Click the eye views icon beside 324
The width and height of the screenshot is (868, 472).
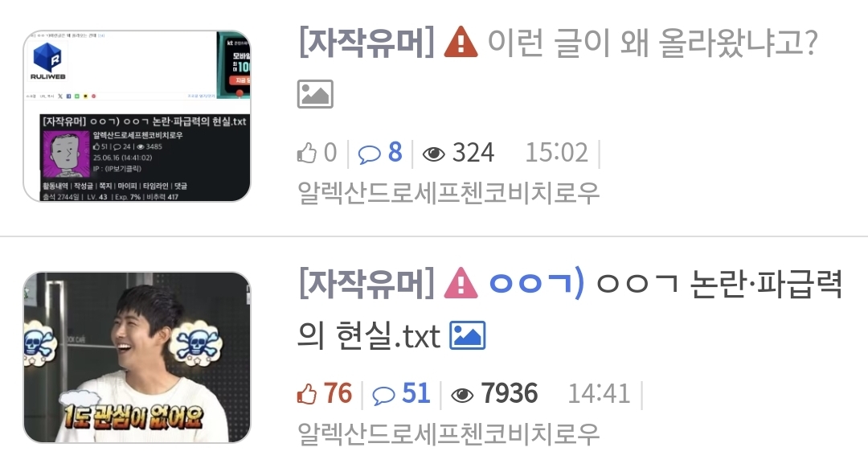click(x=433, y=154)
